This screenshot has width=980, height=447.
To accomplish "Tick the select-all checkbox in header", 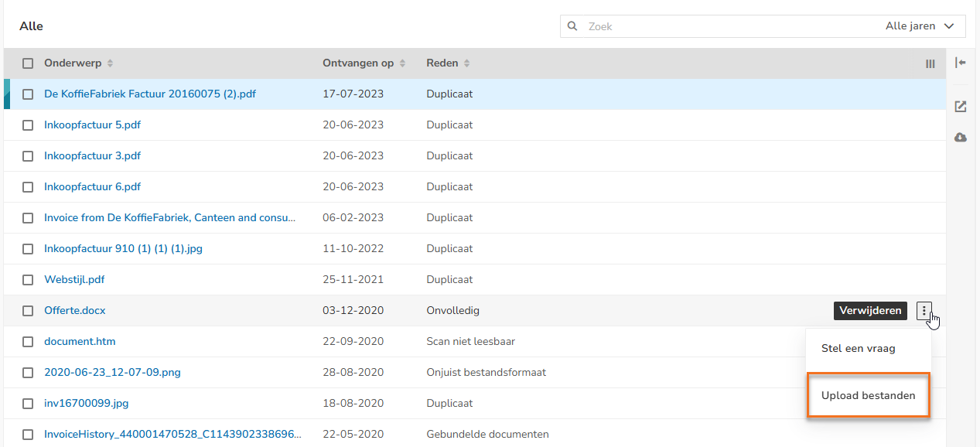I will (28, 63).
